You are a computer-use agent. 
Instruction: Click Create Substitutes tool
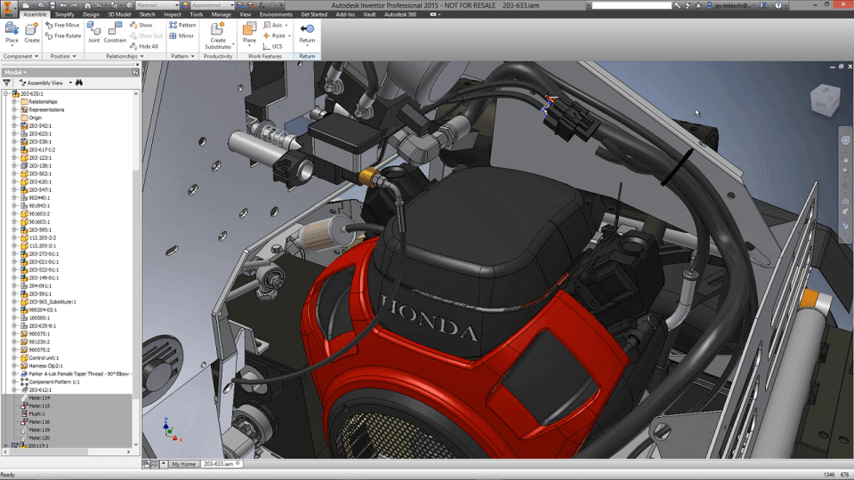click(x=218, y=36)
